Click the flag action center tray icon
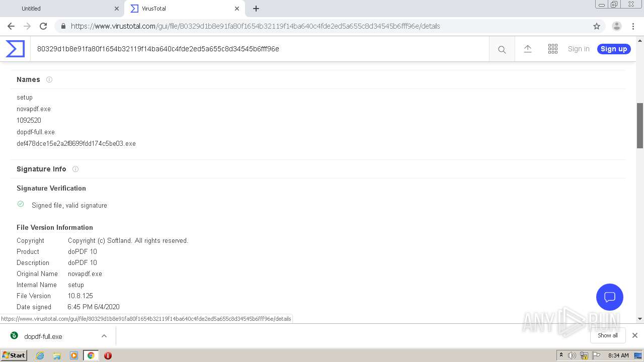 point(596,355)
